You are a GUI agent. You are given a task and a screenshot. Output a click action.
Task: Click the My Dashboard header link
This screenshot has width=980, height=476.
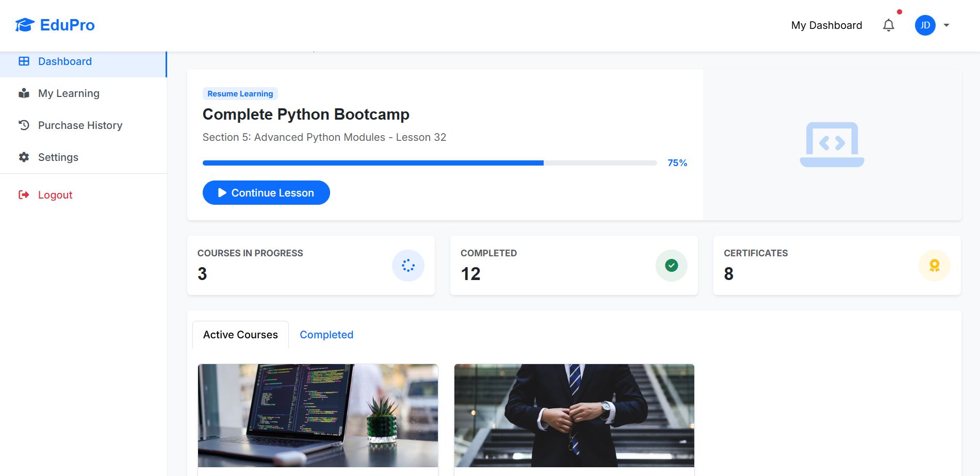point(826,25)
